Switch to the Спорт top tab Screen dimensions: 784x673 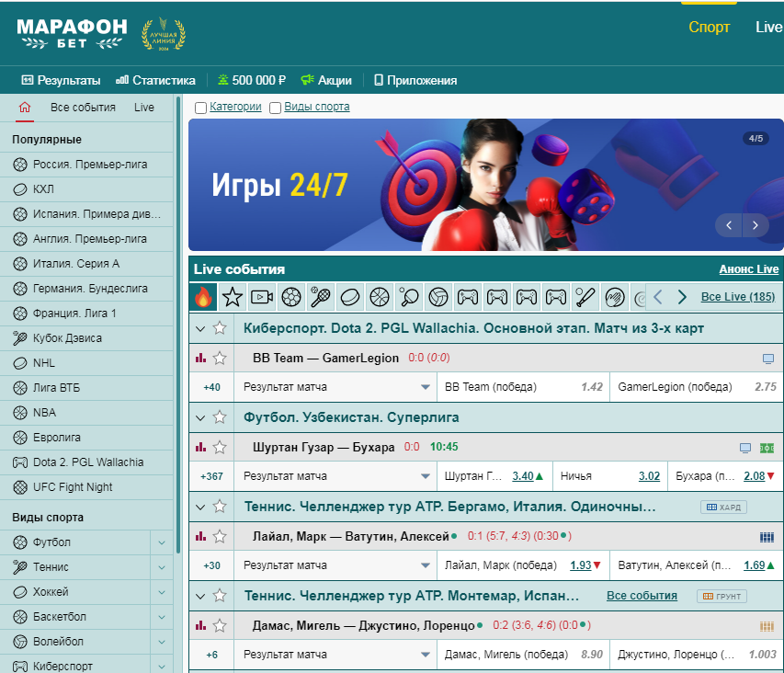click(709, 27)
